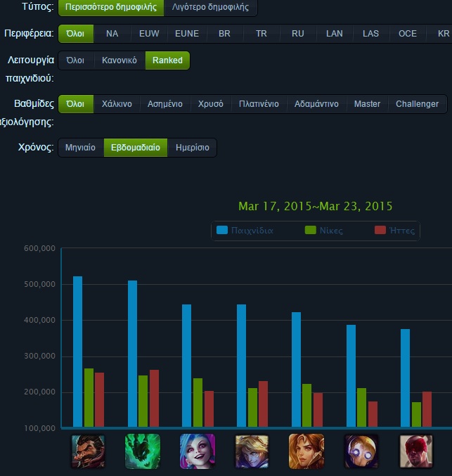Filter by Χρυσό tier
Viewport: 452px width, 476px height.
tap(211, 104)
